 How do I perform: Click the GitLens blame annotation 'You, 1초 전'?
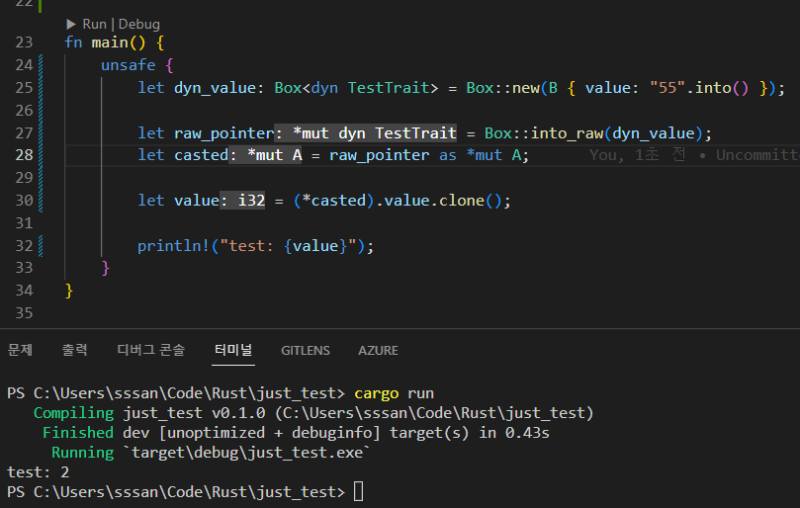[638, 155]
